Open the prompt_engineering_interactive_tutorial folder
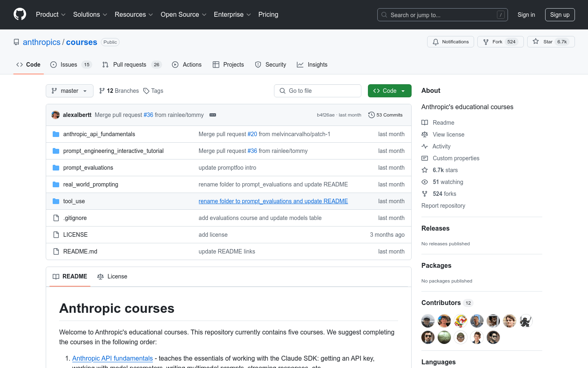Viewport: 588px width, 368px height. pos(114,151)
